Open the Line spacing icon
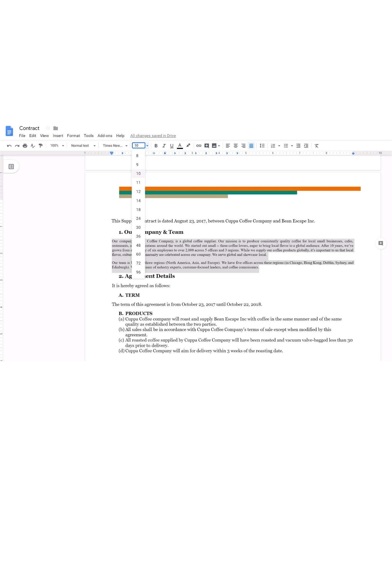Image resolution: width=392 pixels, height=576 pixels. pos(262,146)
